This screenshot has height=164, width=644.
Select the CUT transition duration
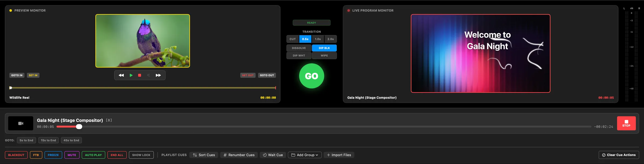pyautogui.click(x=293, y=39)
